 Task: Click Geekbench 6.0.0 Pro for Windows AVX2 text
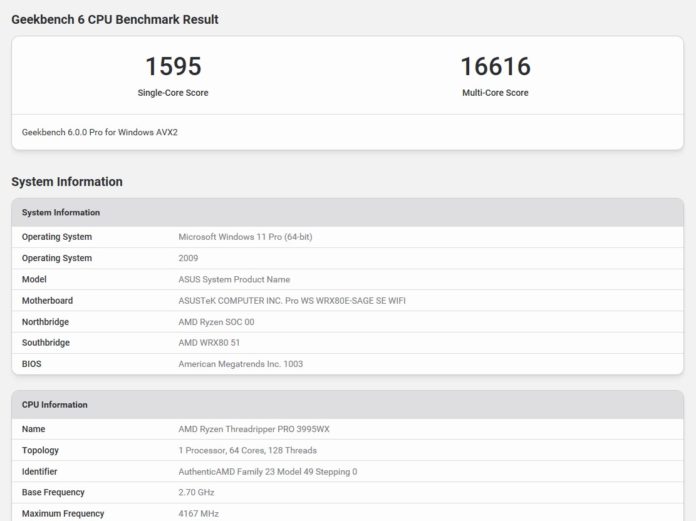tap(100, 132)
